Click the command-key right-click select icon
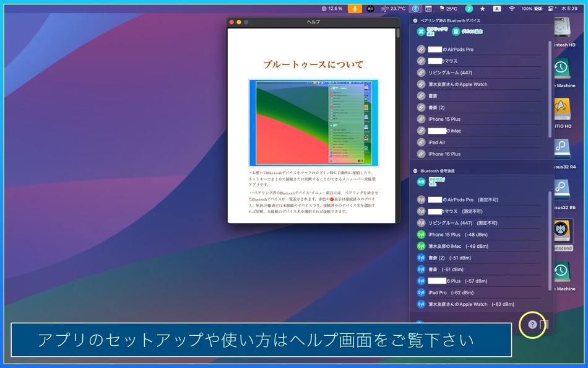588x368 pixels. 421,32
